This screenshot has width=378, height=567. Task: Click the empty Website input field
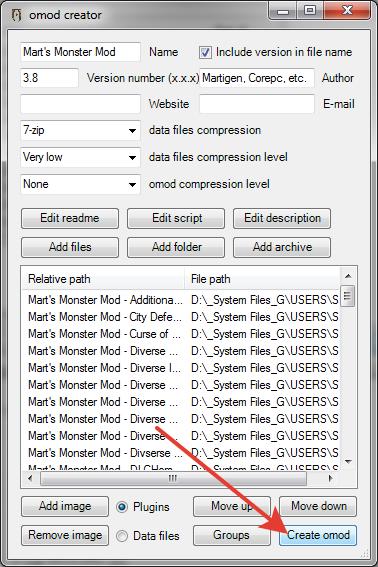(x=80, y=104)
